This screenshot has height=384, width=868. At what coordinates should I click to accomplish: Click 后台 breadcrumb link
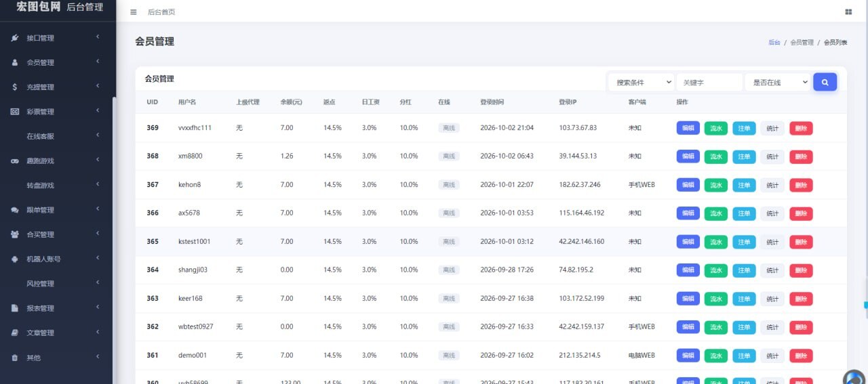(774, 42)
